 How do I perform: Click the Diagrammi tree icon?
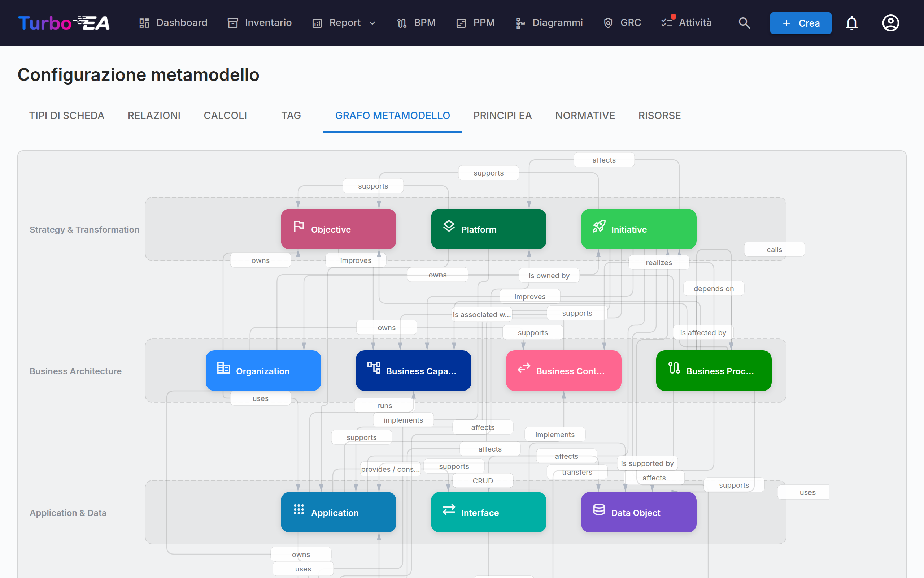click(x=520, y=23)
